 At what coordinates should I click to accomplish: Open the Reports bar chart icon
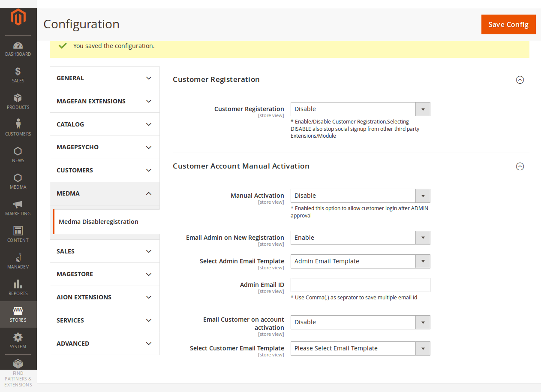(18, 284)
